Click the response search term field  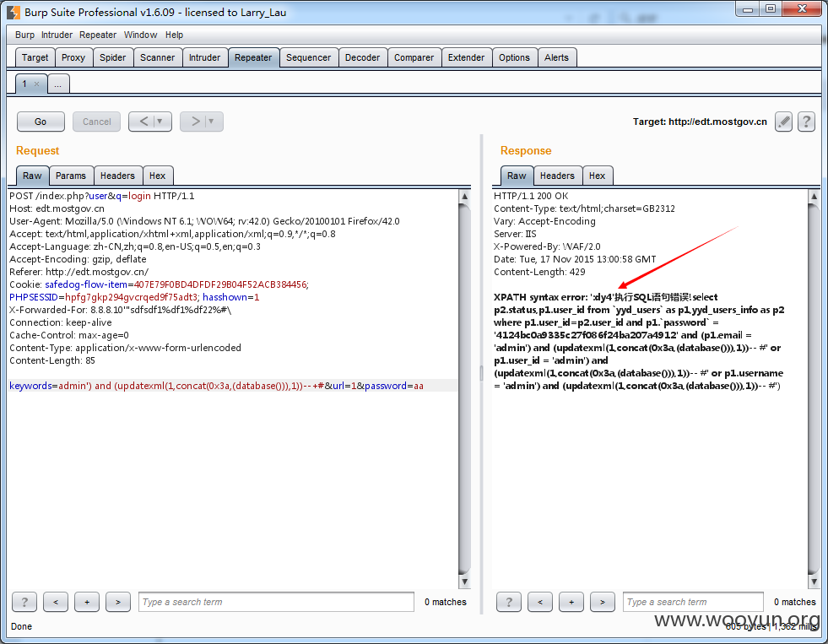[x=693, y=602]
